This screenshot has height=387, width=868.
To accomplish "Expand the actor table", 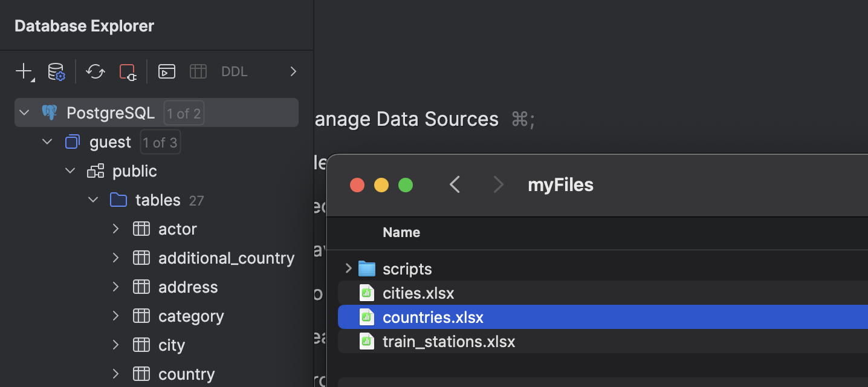I will [116, 229].
